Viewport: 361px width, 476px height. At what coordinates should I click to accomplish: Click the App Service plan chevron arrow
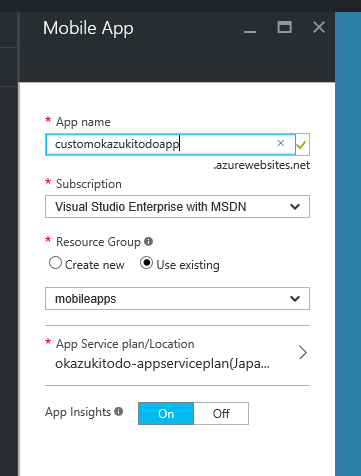(x=303, y=353)
